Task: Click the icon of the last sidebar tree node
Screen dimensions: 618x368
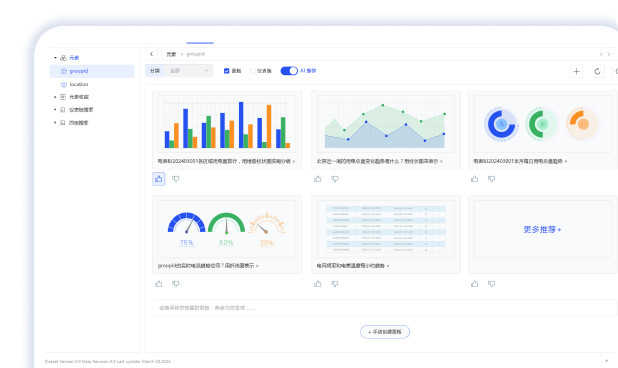Action: [63, 123]
